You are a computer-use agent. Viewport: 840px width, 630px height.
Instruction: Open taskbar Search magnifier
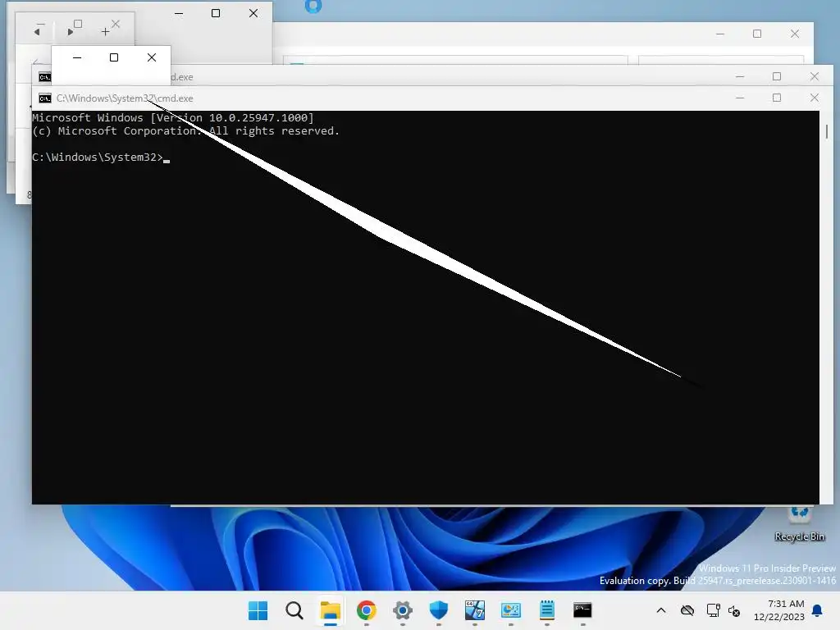tap(294, 610)
